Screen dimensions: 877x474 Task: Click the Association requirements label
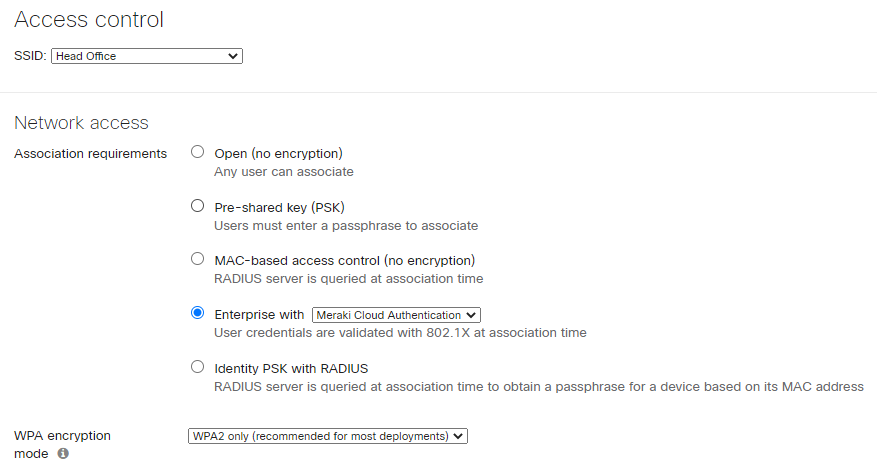click(90, 153)
